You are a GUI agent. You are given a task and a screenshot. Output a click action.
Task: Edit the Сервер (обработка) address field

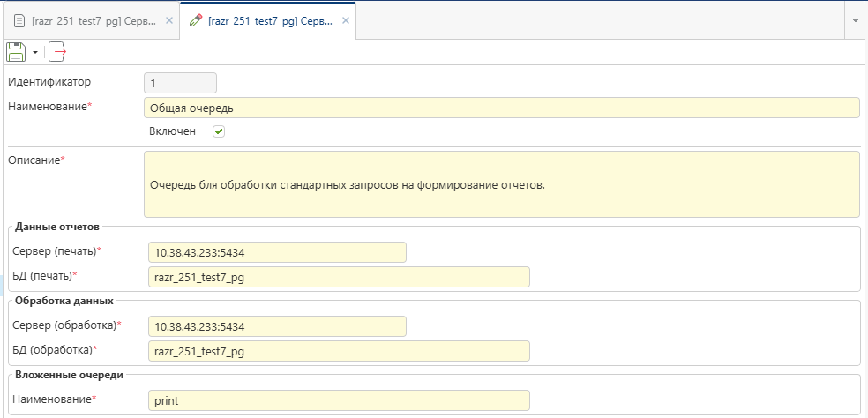point(277,326)
